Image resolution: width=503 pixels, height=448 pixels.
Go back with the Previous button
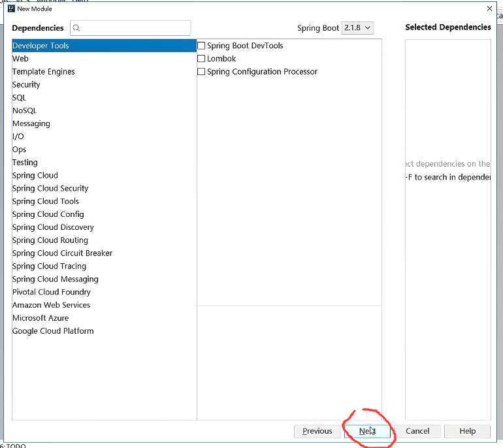tap(317, 431)
